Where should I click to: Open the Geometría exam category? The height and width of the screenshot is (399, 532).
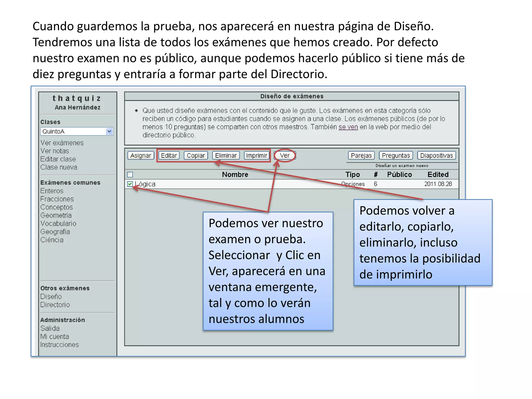(56, 215)
